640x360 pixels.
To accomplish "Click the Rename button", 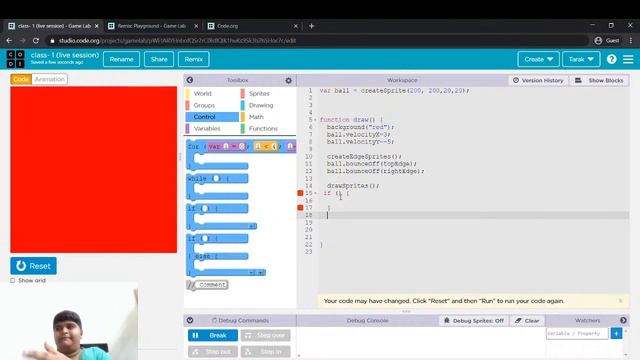I will point(121,59).
